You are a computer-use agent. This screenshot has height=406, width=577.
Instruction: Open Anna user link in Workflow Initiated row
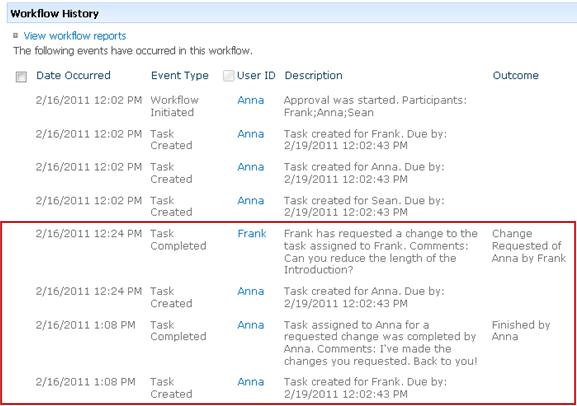[x=251, y=100]
